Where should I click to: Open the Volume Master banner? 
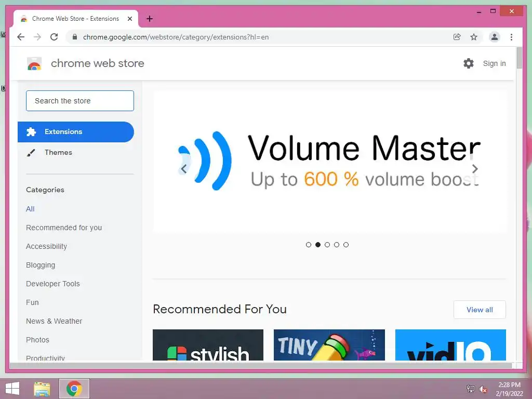tap(329, 162)
